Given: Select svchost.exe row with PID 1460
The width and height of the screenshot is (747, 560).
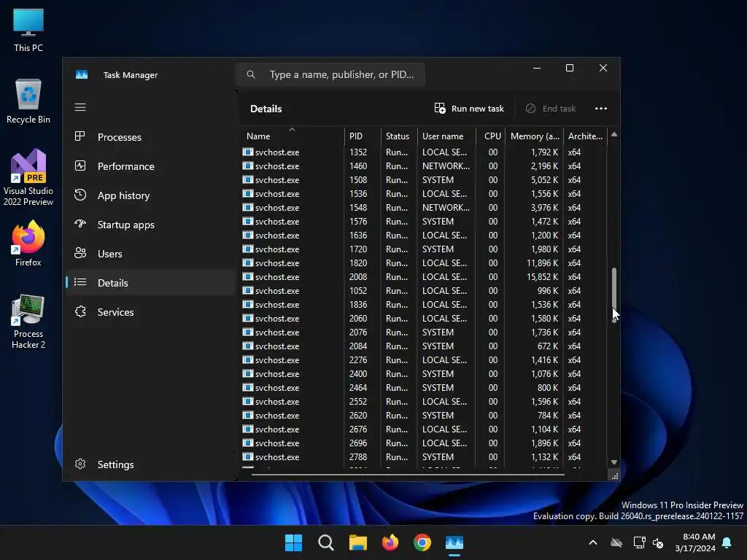Looking at the screenshot, I should coord(423,166).
